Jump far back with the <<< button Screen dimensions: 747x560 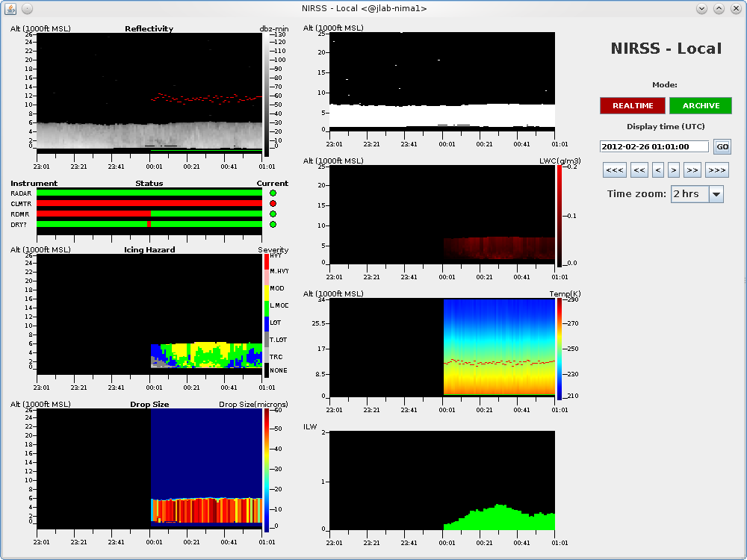(x=615, y=170)
